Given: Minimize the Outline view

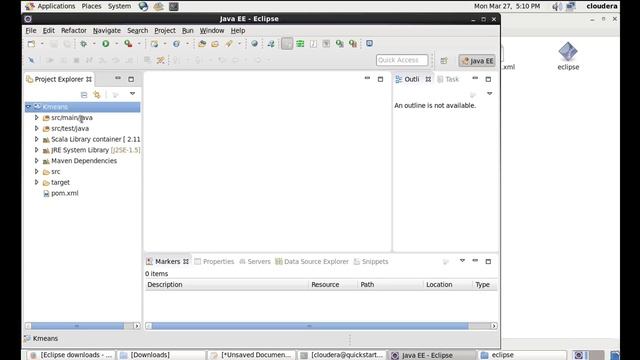Looking at the screenshot, I should (x=475, y=78).
